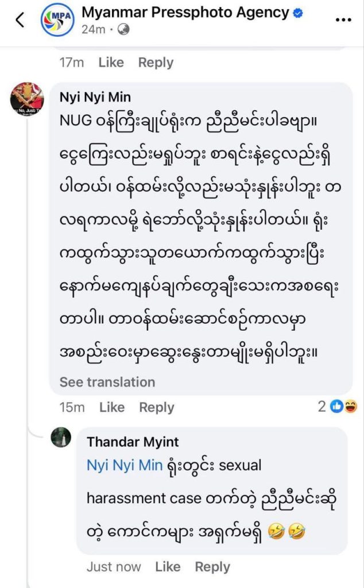Tap the back arrow icon

(x=20, y=20)
